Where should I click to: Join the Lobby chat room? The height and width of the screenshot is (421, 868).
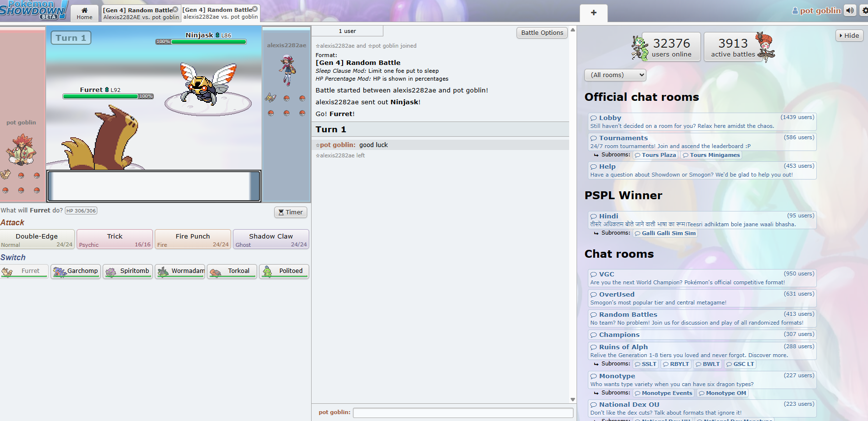(610, 118)
